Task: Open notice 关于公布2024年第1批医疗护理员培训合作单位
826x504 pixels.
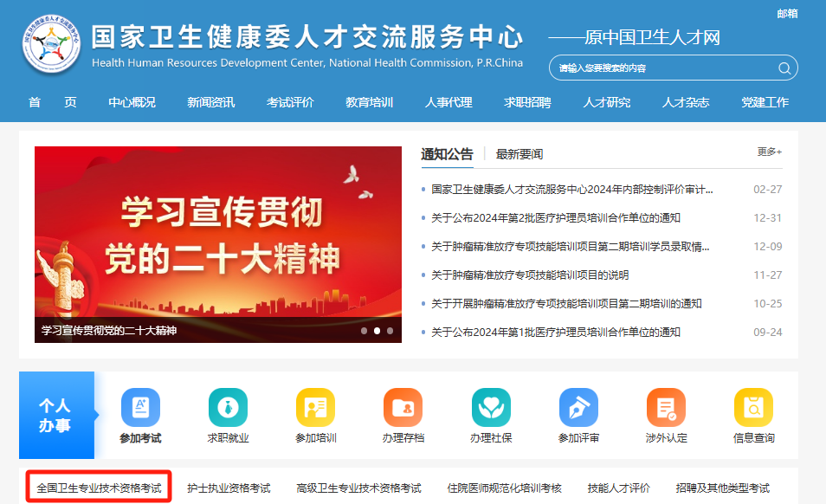Action: pos(556,333)
